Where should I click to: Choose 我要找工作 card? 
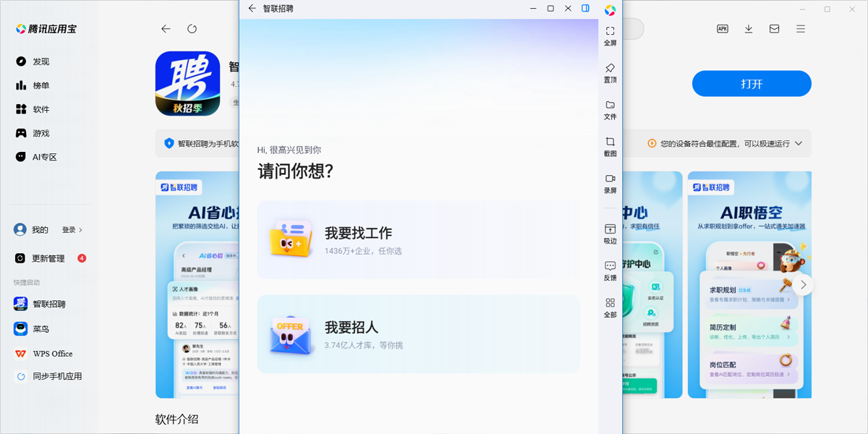point(419,239)
